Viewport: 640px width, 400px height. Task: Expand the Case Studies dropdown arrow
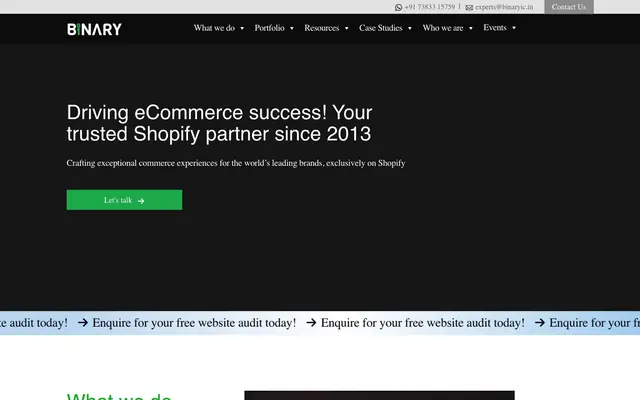click(410, 28)
